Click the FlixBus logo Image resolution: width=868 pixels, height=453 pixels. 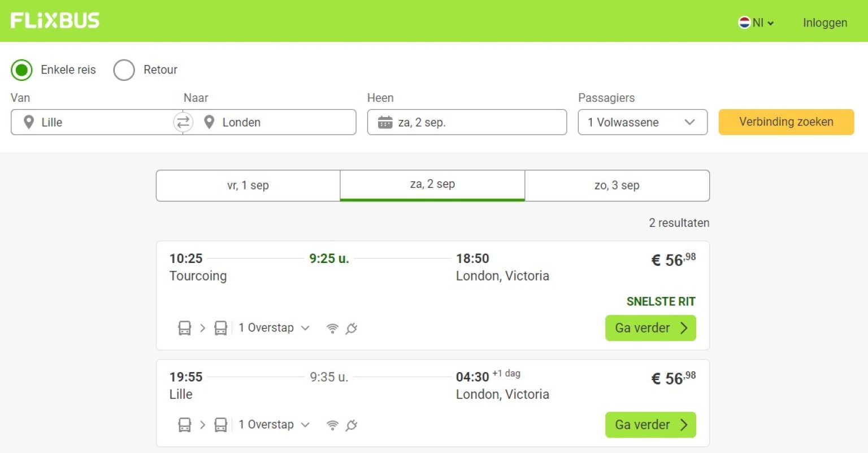(x=55, y=21)
